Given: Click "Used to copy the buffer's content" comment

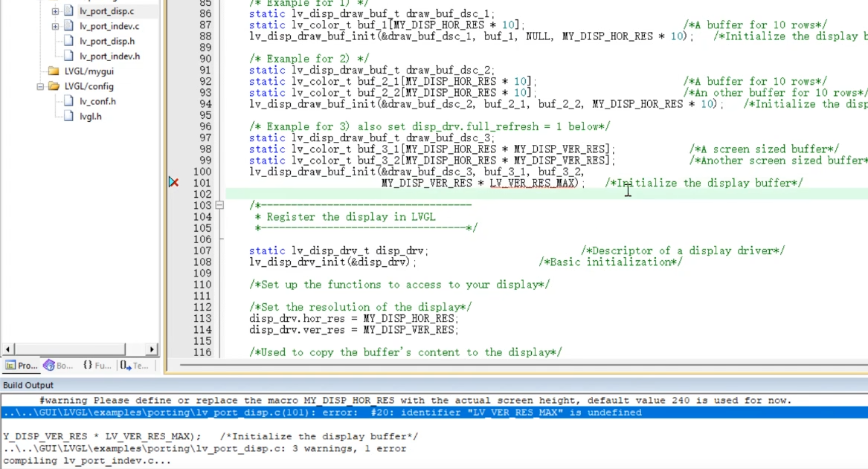Looking at the screenshot, I should coord(406,352).
